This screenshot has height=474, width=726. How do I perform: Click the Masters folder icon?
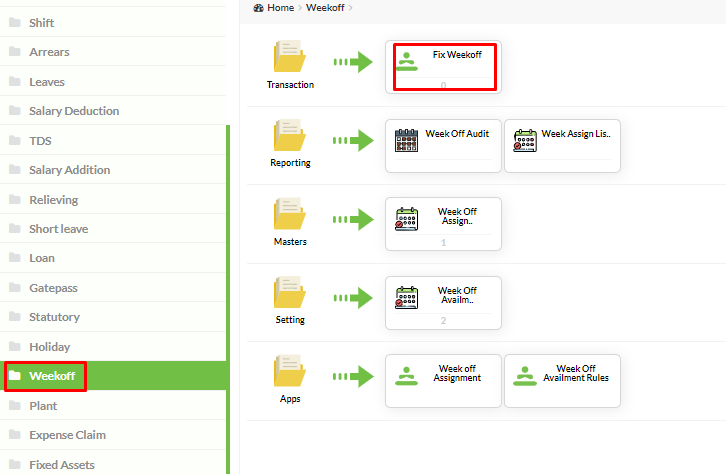[290, 214]
